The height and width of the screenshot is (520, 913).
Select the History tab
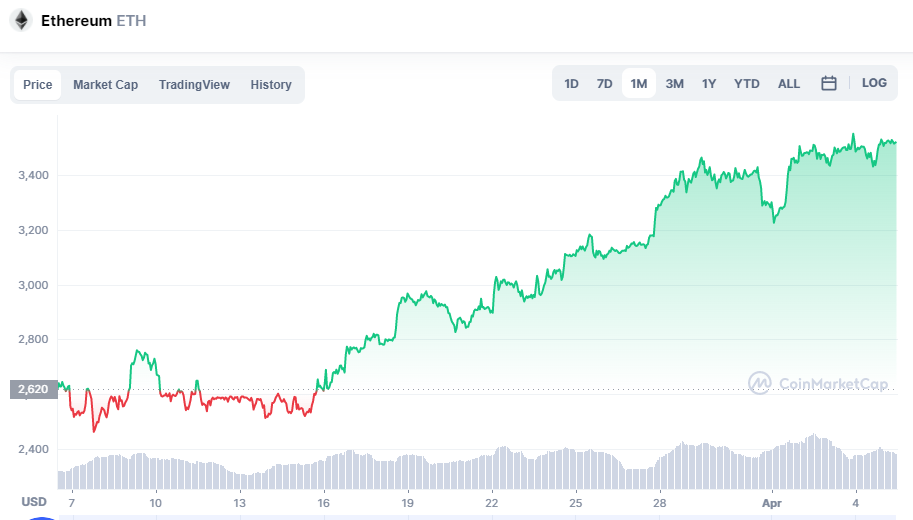pyautogui.click(x=271, y=85)
